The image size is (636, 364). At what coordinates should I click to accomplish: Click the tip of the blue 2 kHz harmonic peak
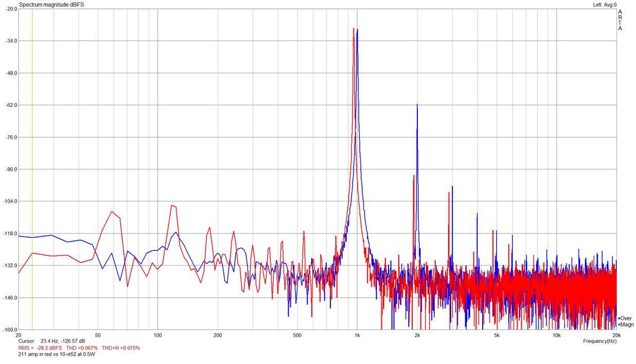417,104
